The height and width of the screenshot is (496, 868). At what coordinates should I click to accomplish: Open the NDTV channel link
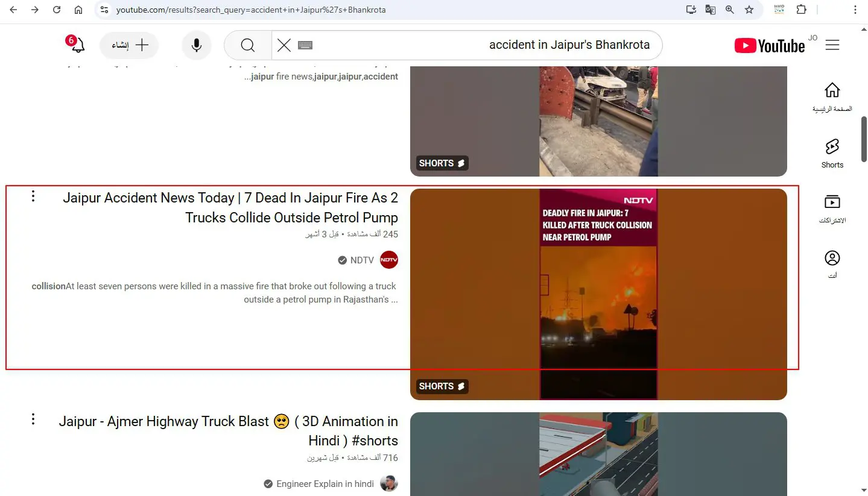coord(362,260)
